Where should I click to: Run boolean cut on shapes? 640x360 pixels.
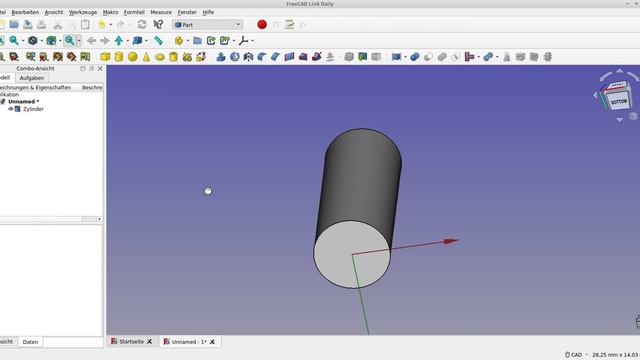(x=428, y=57)
